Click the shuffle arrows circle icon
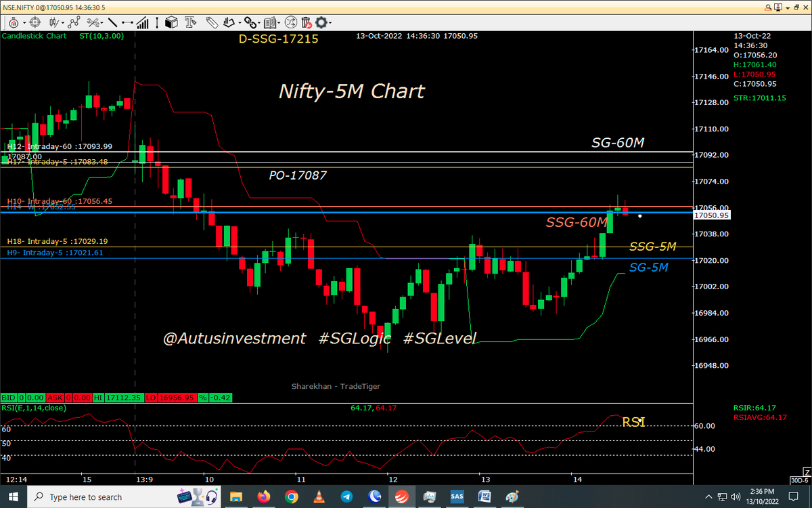Image resolution: width=812 pixels, height=508 pixels. pos(290,22)
